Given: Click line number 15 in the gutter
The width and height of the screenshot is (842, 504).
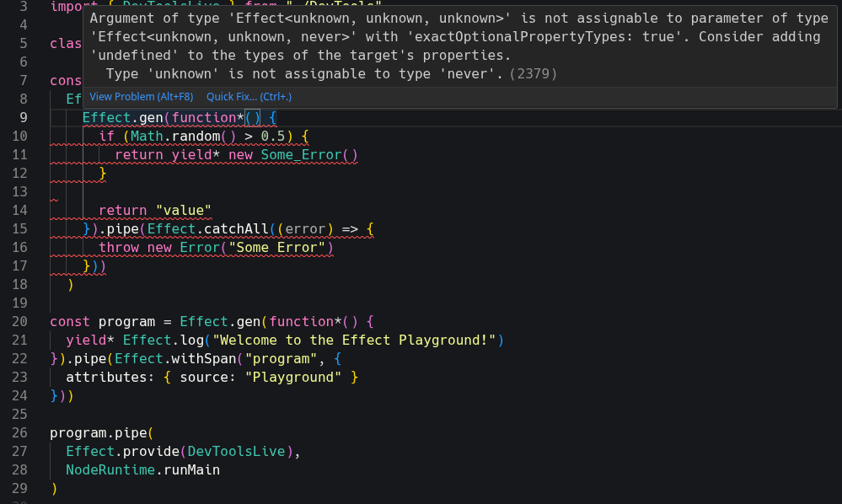Looking at the screenshot, I should tap(20, 228).
